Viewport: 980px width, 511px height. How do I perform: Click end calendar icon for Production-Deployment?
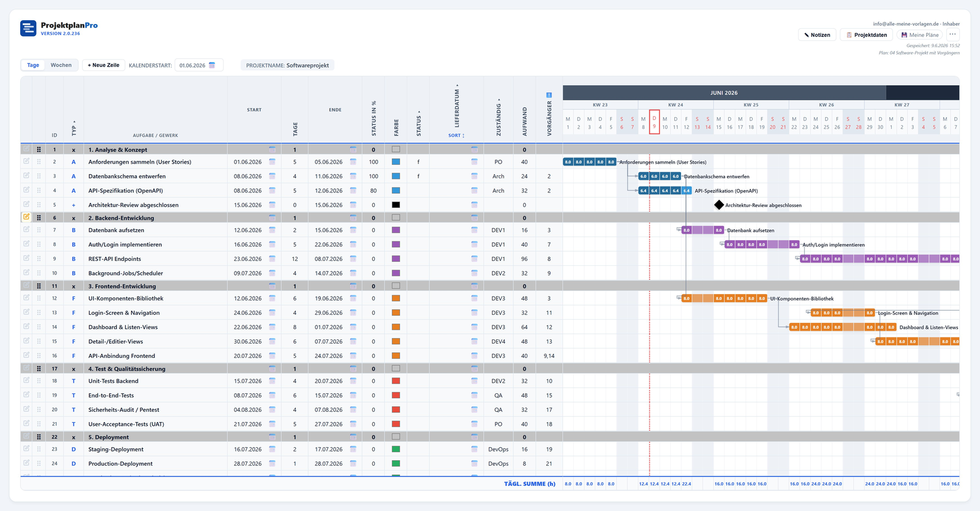353,464
